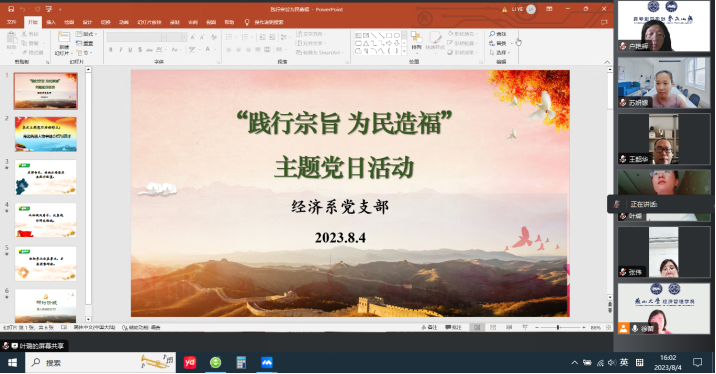Select the rectangle shape in shapes gallery
Image resolution: width=716 pixels, height=374 pixels.
389,35
